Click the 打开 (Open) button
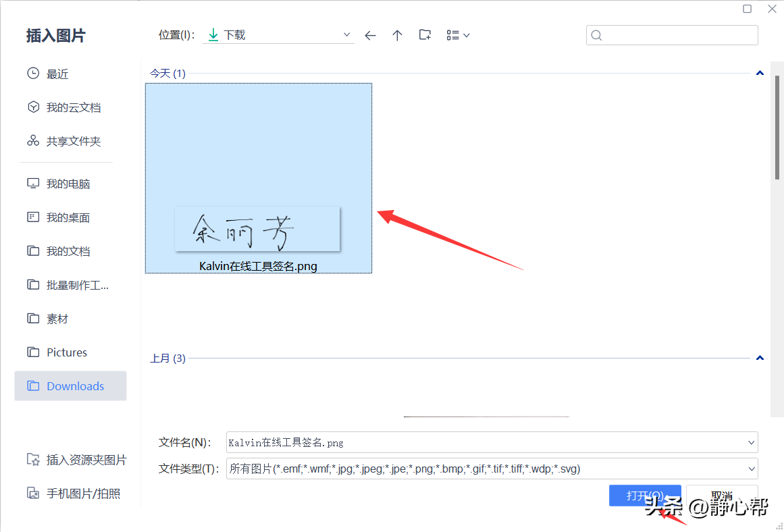 [645, 495]
